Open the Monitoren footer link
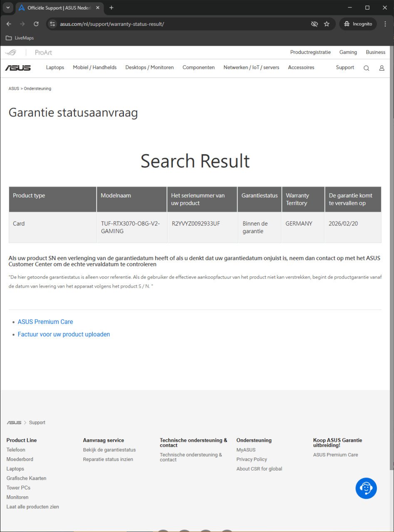This screenshot has width=394, height=532. [x=17, y=497]
